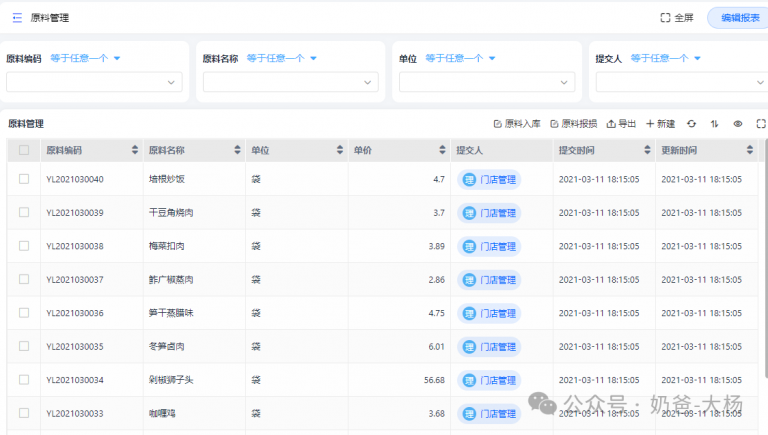
Task: Click 门店管理 tag in the first row
Action: [489, 180]
